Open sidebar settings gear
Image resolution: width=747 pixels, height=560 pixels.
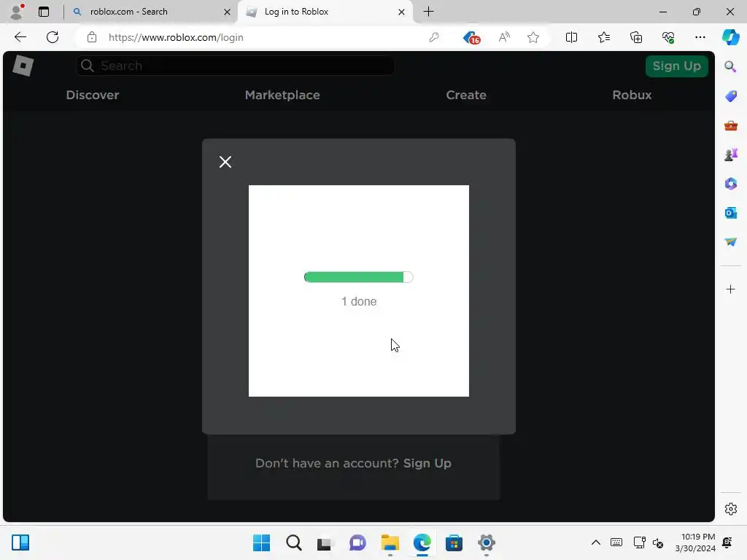[x=730, y=509]
